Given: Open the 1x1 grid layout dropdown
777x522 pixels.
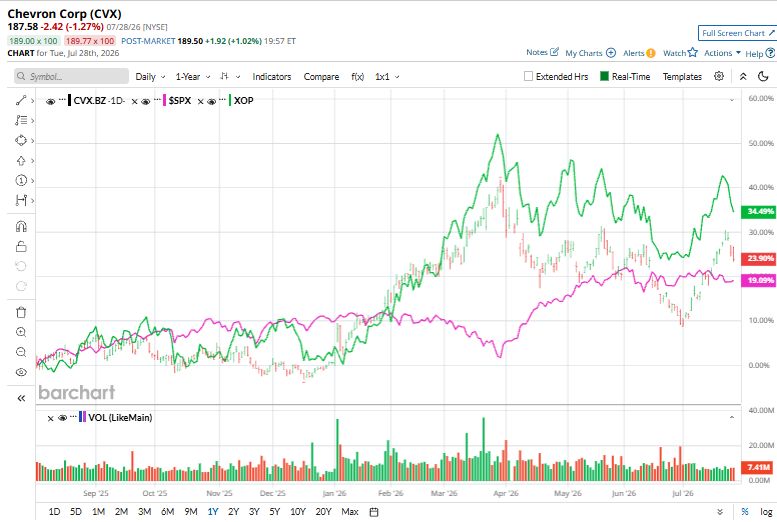Looking at the screenshot, I should pyautogui.click(x=387, y=76).
